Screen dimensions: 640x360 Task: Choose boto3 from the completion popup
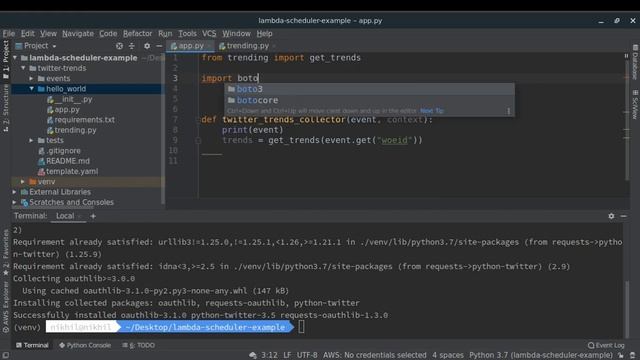[x=369, y=89]
